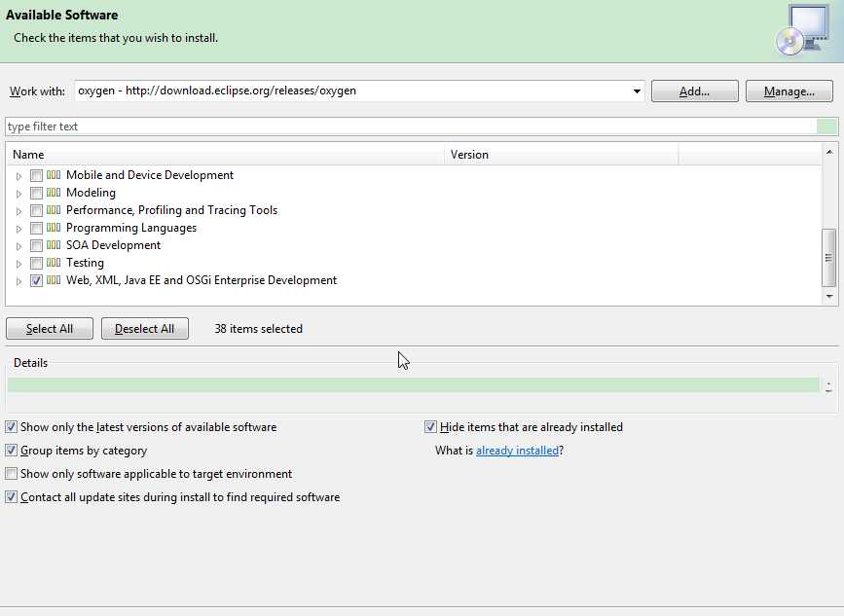Viewport: 844px width, 616px height.
Task: Click the Manage... button
Action: (x=789, y=91)
